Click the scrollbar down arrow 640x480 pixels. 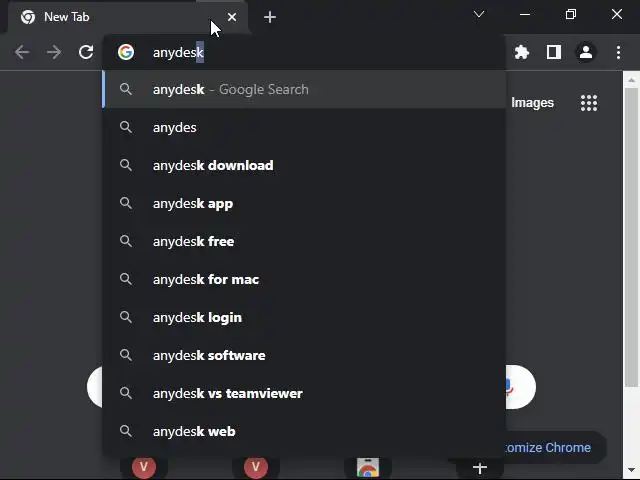tap(631, 470)
